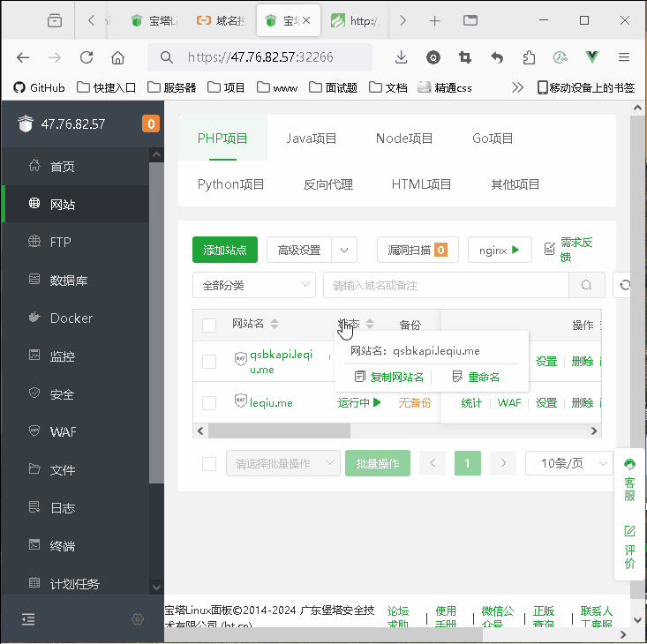Image resolution: width=647 pixels, height=644 pixels.
Task: Click the page bottom horizontal scrollbar
Action: (323, 634)
